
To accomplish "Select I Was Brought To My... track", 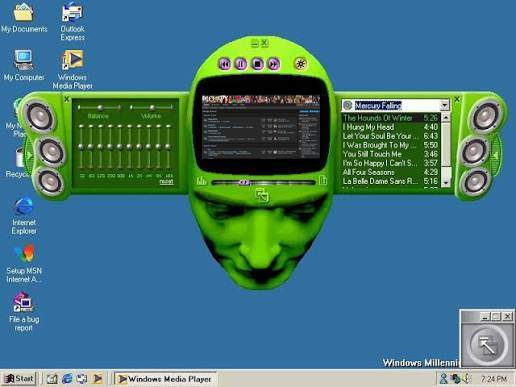I will click(x=390, y=145).
